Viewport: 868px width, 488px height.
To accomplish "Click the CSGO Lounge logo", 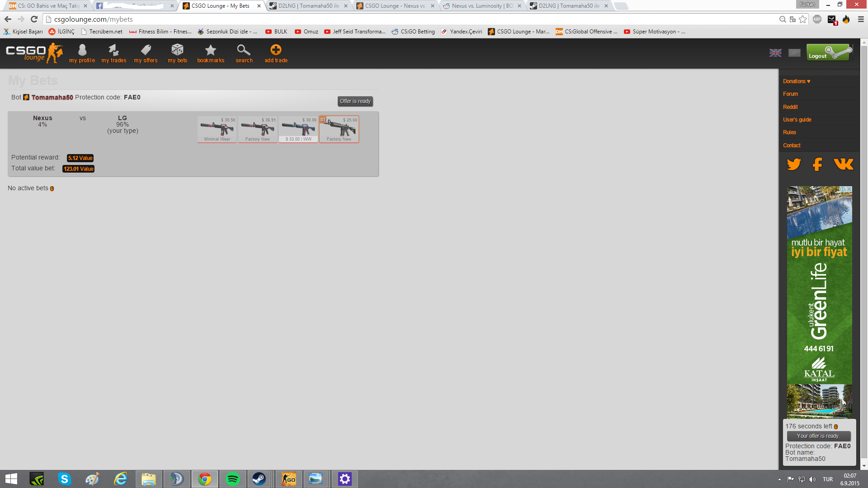I will (x=34, y=53).
